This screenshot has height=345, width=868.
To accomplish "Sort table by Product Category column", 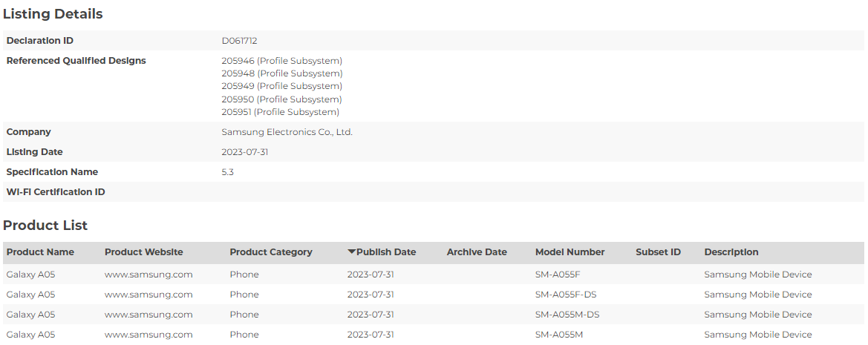I will coord(270,252).
